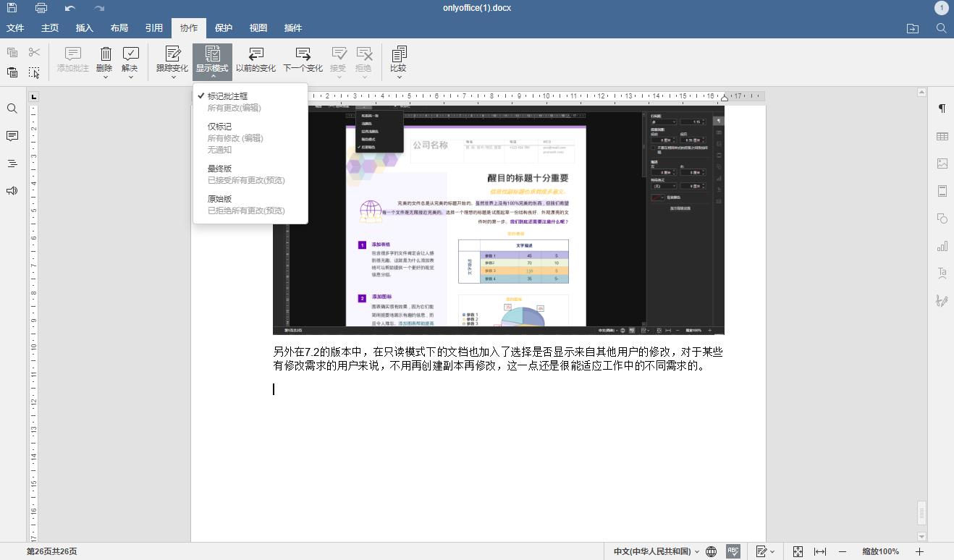Screen dimensions: 954x560
Task: Click the 比较 compare button
Action: (398, 61)
